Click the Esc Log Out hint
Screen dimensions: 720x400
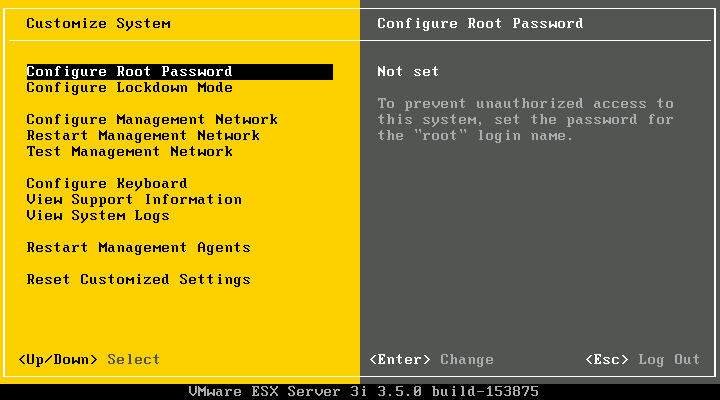[x=642, y=360]
